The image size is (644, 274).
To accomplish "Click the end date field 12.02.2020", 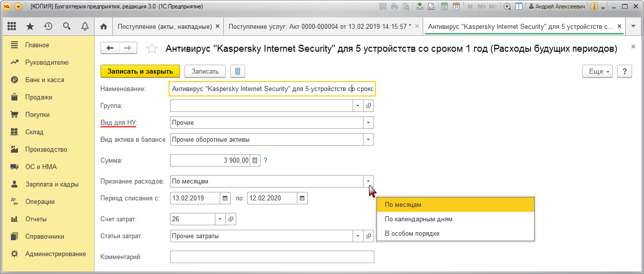I will point(272,198).
